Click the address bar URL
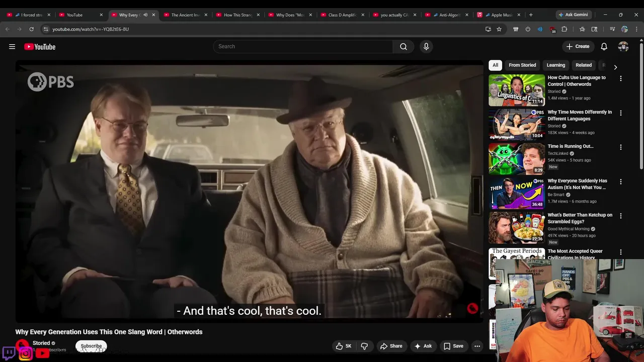Image resolution: width=644 pixels, height=362 pixels. [x=91, y=29]
